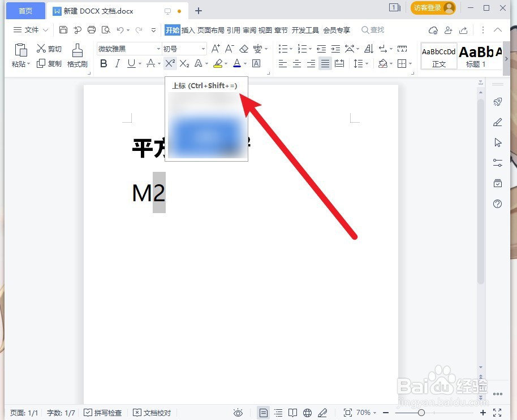517x420 pixels.
Task: Select the subscript icon
Action: point(184,63)
